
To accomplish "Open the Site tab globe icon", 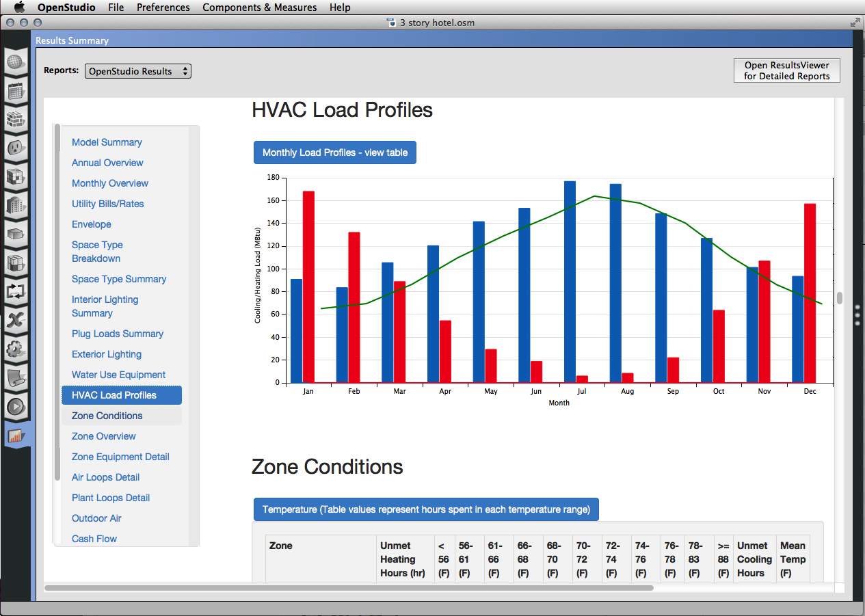I will point(15,62).
